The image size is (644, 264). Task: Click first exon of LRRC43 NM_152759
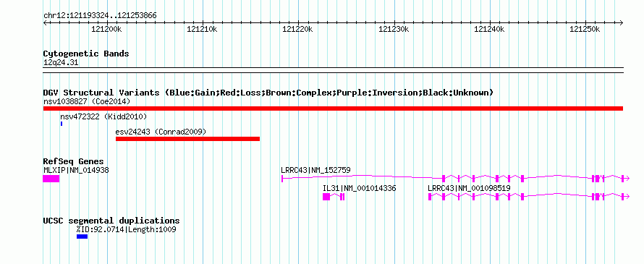(282, 179)
